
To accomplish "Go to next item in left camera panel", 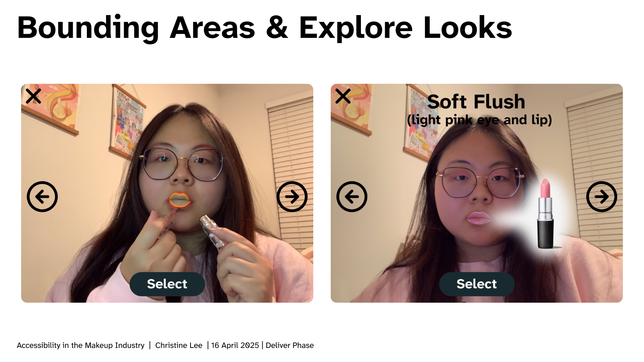I will pos(292,197).
